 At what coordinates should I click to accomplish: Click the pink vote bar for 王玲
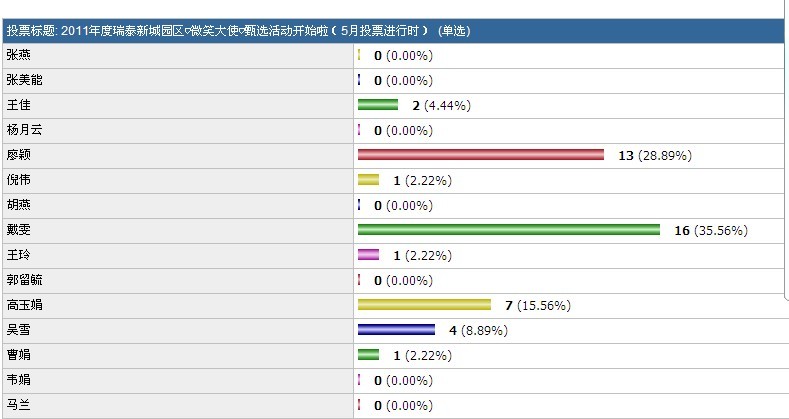coord(368,255)
